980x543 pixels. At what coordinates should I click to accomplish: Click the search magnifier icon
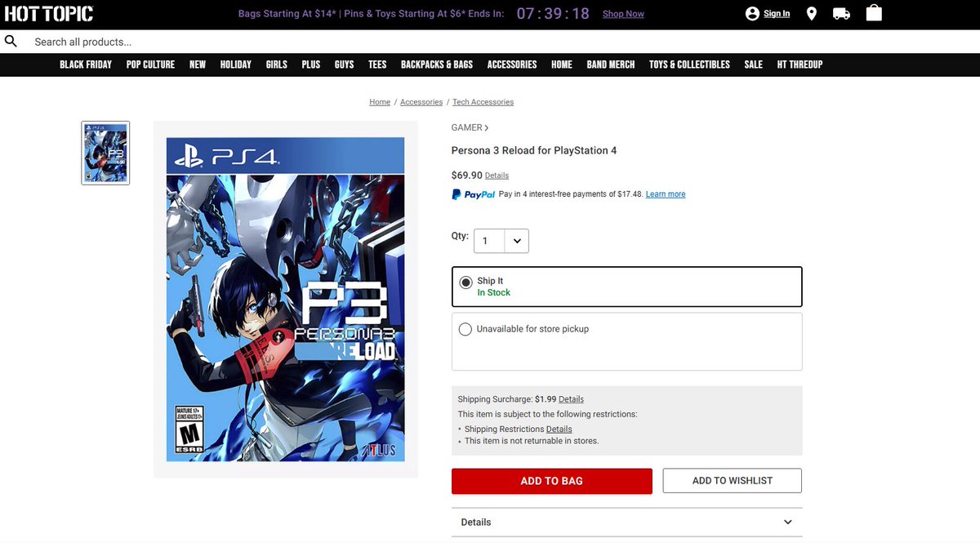(x=11, y=42)
